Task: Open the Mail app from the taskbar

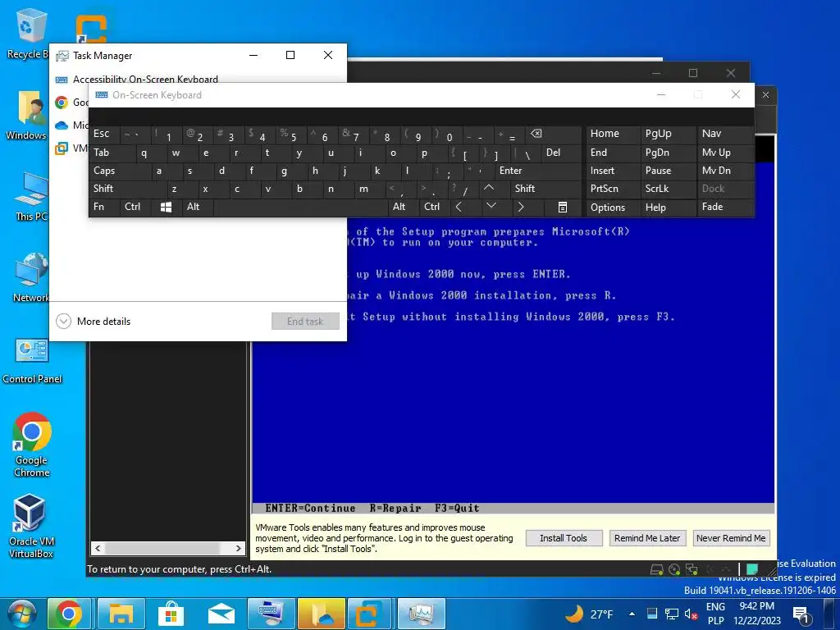Action: coord(221,614)
